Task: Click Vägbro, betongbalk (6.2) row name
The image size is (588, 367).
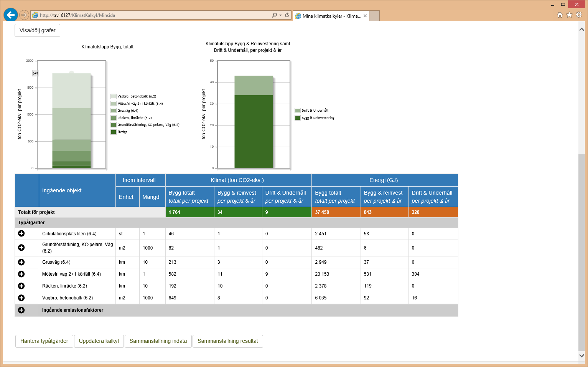Action: click(68, 298)
